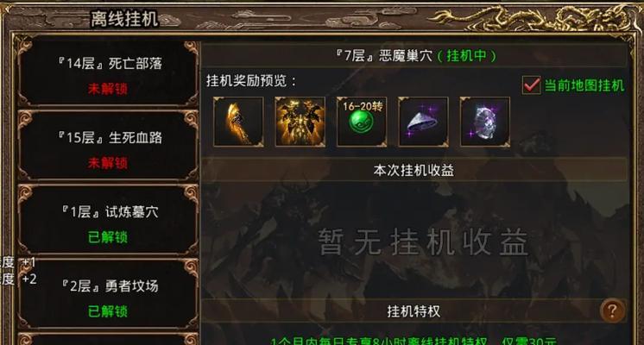This screenshot has width=644, height=345.
Task: Click the red 未解锁 status under 14层
Action: (108, 89)
